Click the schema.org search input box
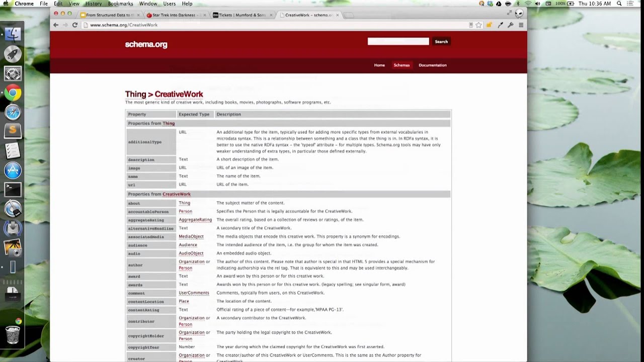Image resolution: width=644 pixels, height=362 pixels. click(398, 41)
